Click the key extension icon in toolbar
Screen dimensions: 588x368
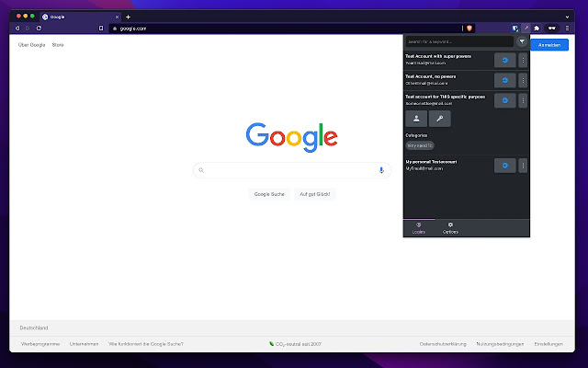click(526, 29)
